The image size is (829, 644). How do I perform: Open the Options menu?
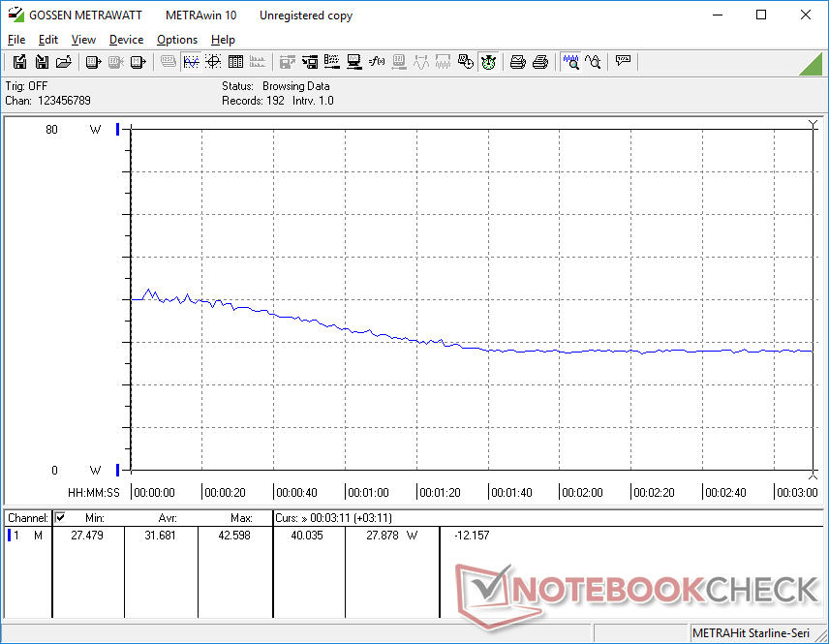(x=177, y=40)
